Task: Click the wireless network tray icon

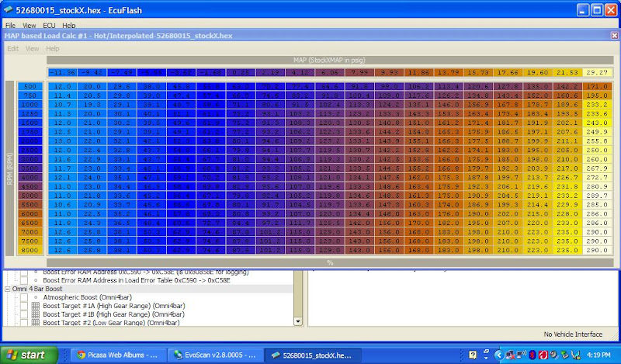Action: coord(522,354)
